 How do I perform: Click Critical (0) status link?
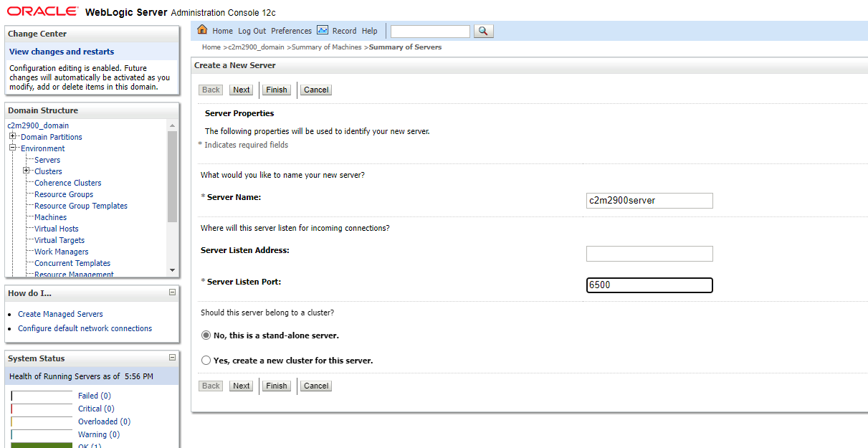tap(96, 409)
